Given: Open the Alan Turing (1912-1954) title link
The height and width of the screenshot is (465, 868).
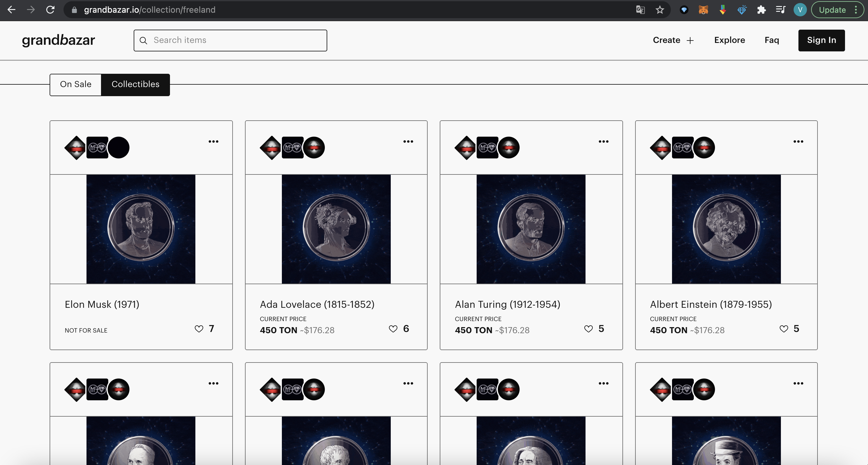Looking at the screenshot, I should coord(507,305).
